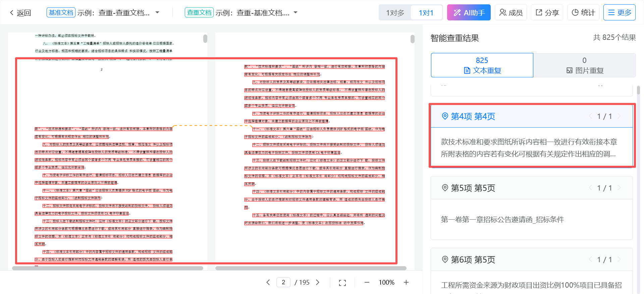Open the 查重文档 file dropdown arrow

(x=296, y=12)
